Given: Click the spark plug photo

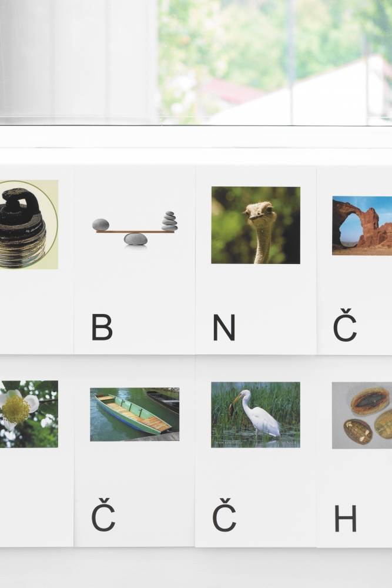Looking at the screenshot, I should (29, 224).
